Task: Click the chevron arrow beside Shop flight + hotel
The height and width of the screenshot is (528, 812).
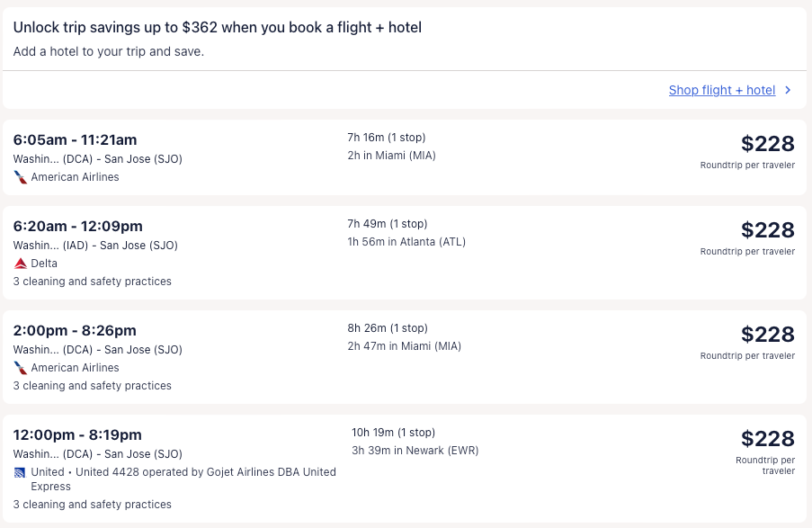Action: click(x=788, y=90)
